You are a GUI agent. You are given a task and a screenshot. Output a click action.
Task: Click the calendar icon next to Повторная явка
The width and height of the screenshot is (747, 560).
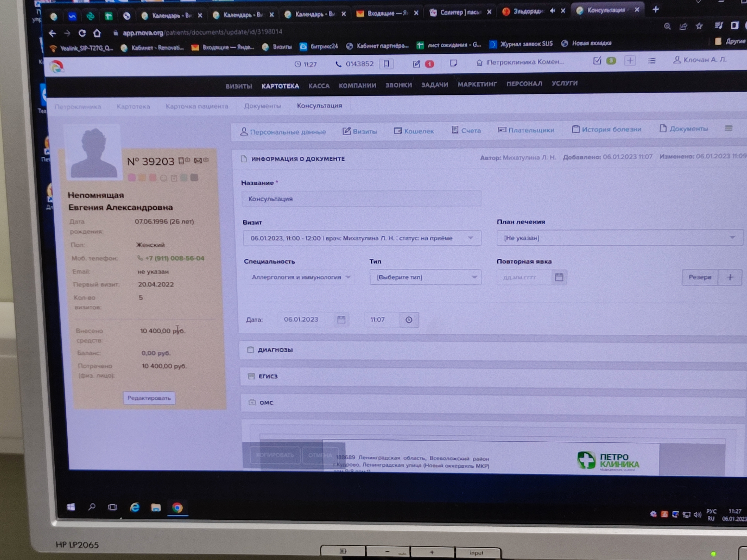pyautogui.click(x=559, y=277)
